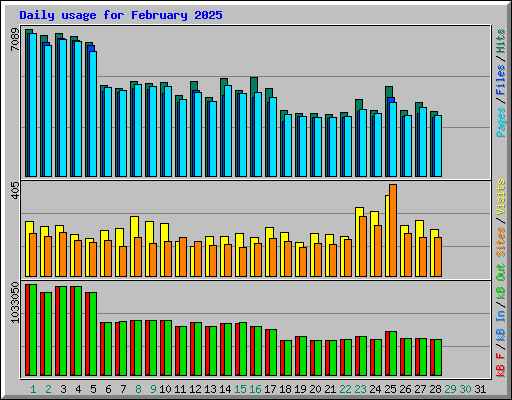Click the green kB Out bar for day 1
512x400 pixels.
tap(33, 330)
